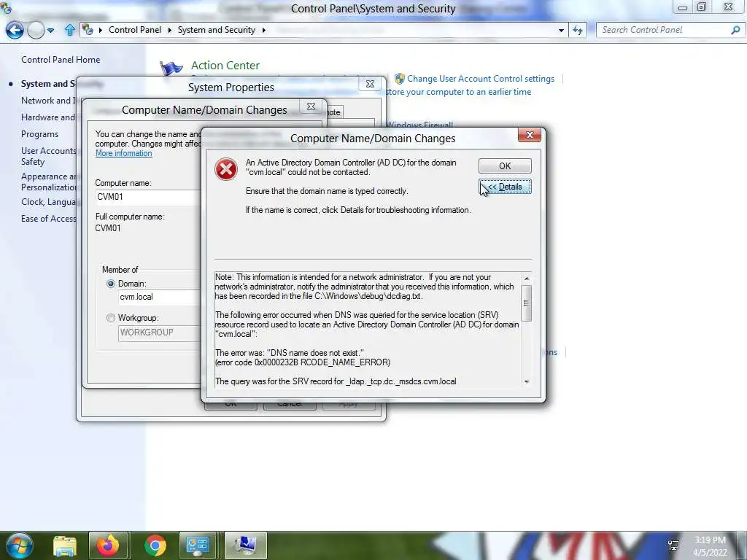Screen dimensions: 747x560
Task: Open Control Panel Home link
Action: point(61,60)
